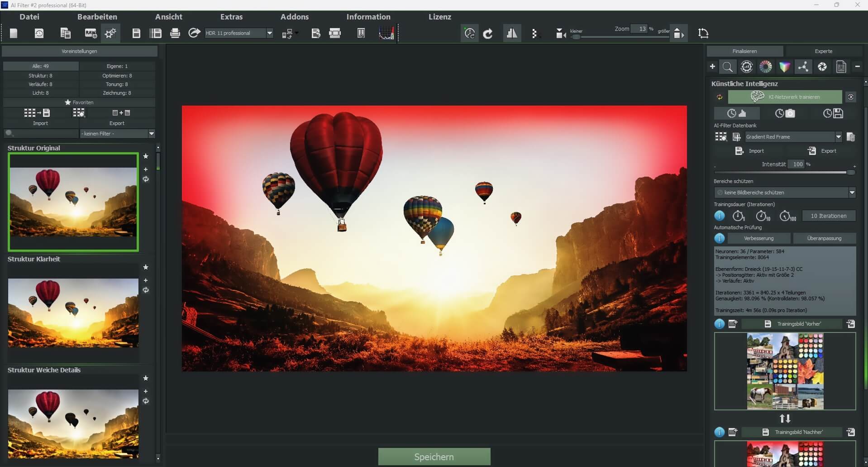Open the Extras menu

click(x=231, y=17)
